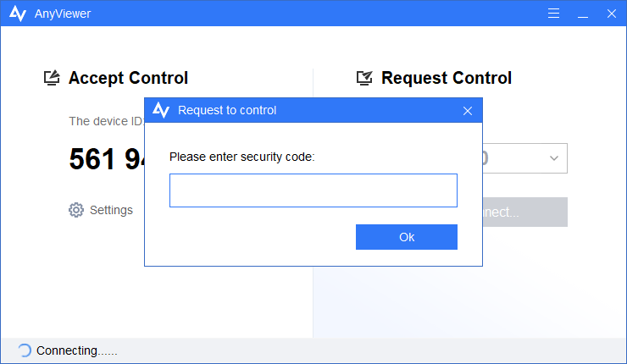Click the Connecting status text
Image resolution: width=627 pixels, height=364 pixels.
tap(76, 350)
